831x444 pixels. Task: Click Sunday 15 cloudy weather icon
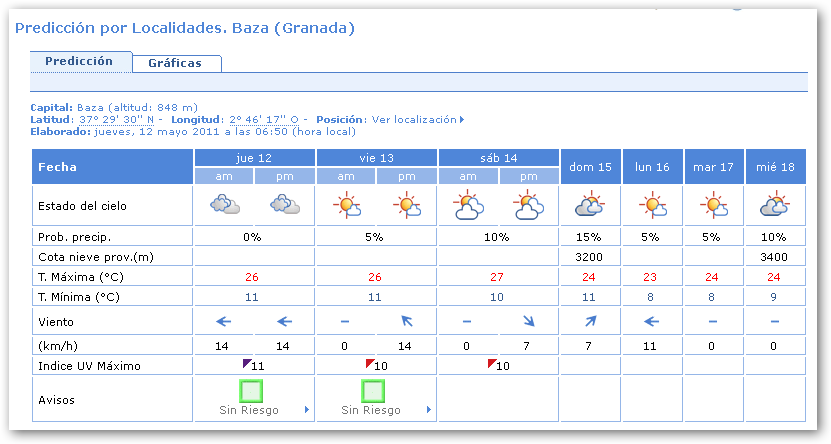591,206
